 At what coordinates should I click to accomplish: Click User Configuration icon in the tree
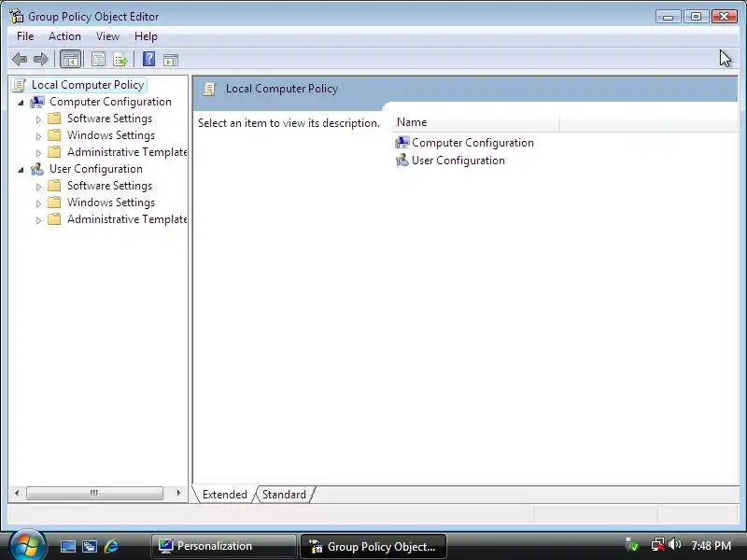click(37, 169)
